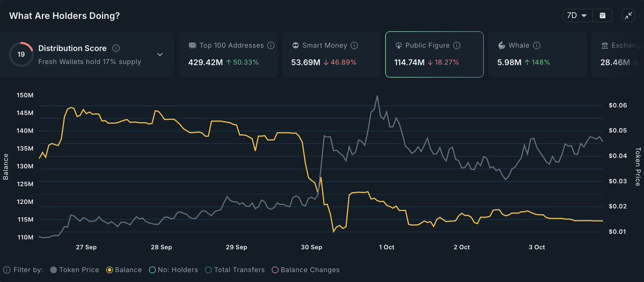Open the 7D time range dropdown
The height and width of the screenshot is (282, 644).
(577, 16)
